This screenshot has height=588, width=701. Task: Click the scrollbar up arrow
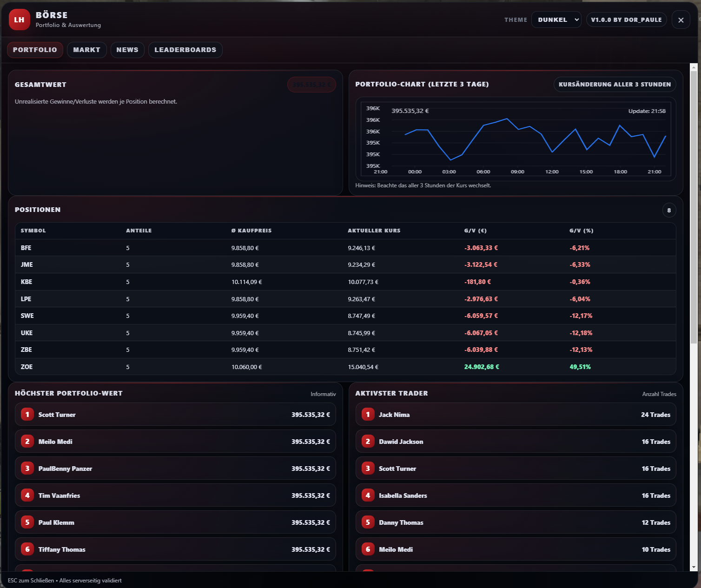694,67
